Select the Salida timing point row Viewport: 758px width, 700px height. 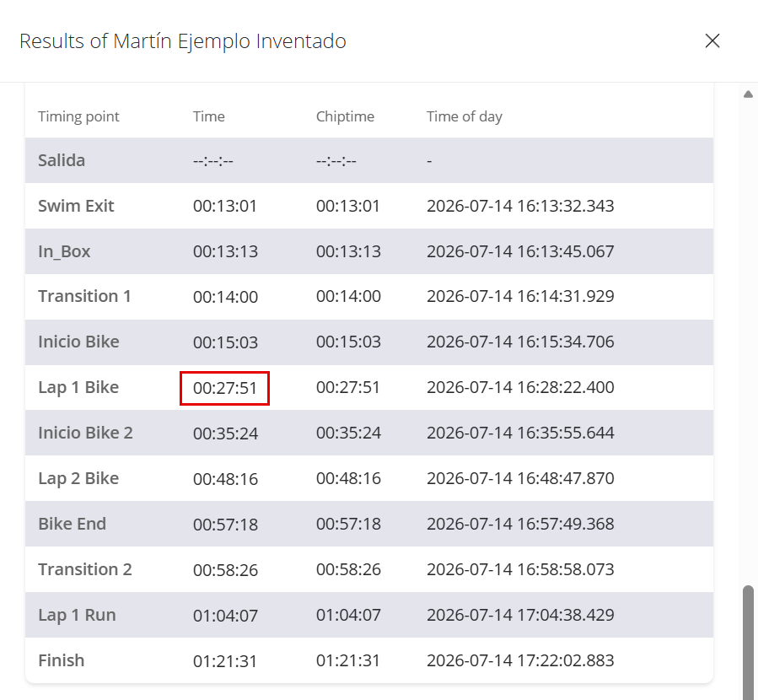(x=369, y=160)
